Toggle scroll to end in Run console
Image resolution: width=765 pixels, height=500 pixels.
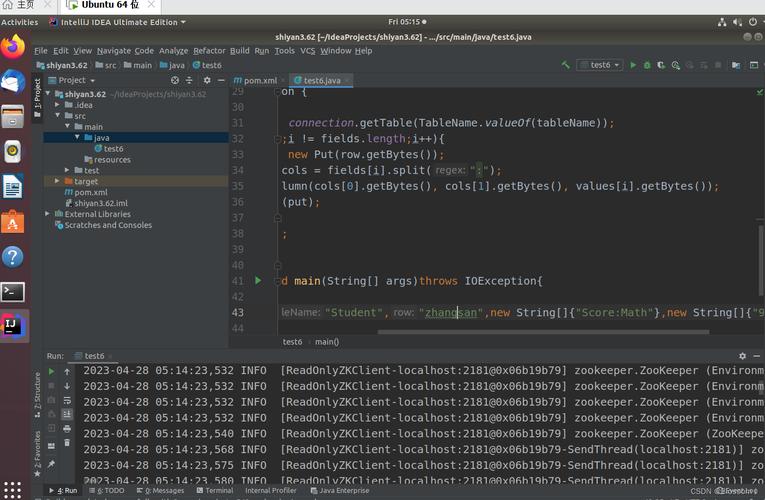click(x=67, y=414)
